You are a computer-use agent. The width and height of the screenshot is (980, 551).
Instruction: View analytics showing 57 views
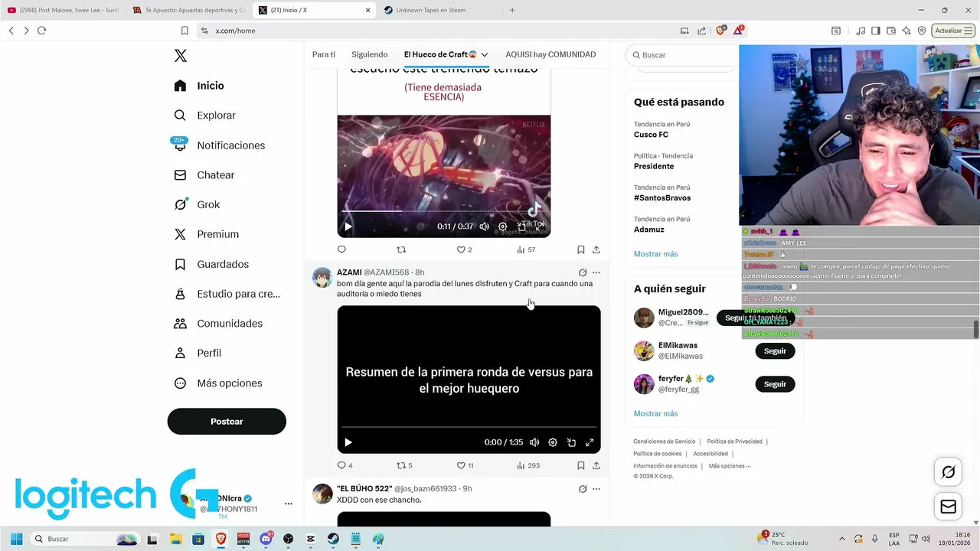click(525, 249)
